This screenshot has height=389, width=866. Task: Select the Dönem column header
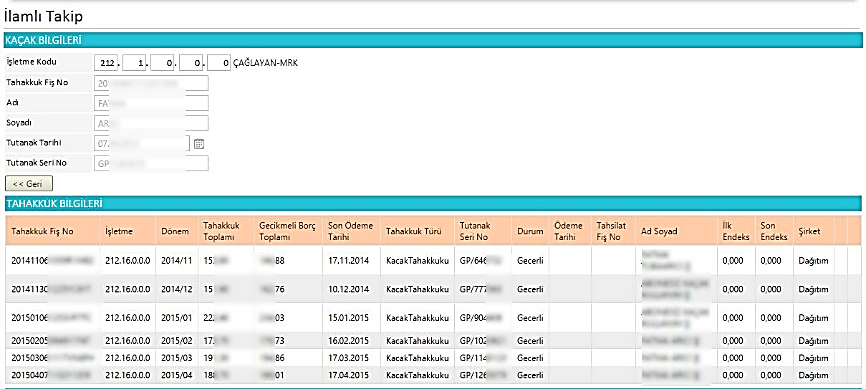177,231
